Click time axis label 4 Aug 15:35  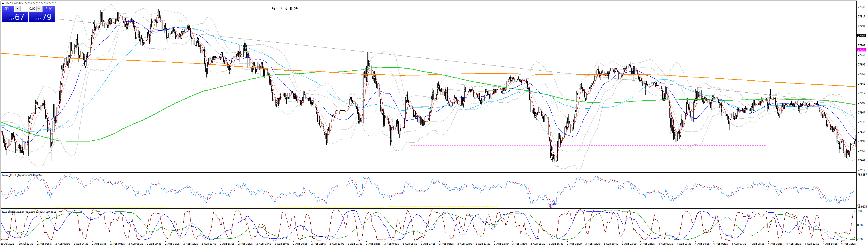tap(848, 244)
